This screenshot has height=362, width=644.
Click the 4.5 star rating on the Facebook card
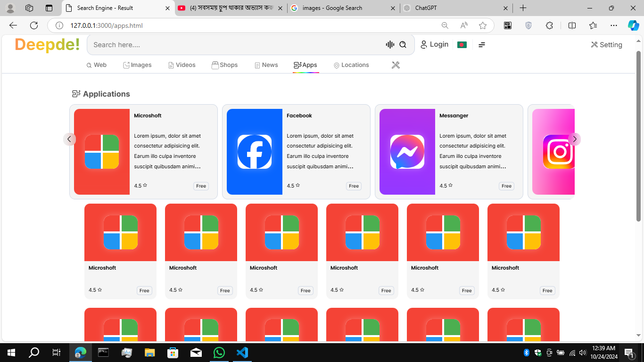pyautogui.click(x=293, y=186)
